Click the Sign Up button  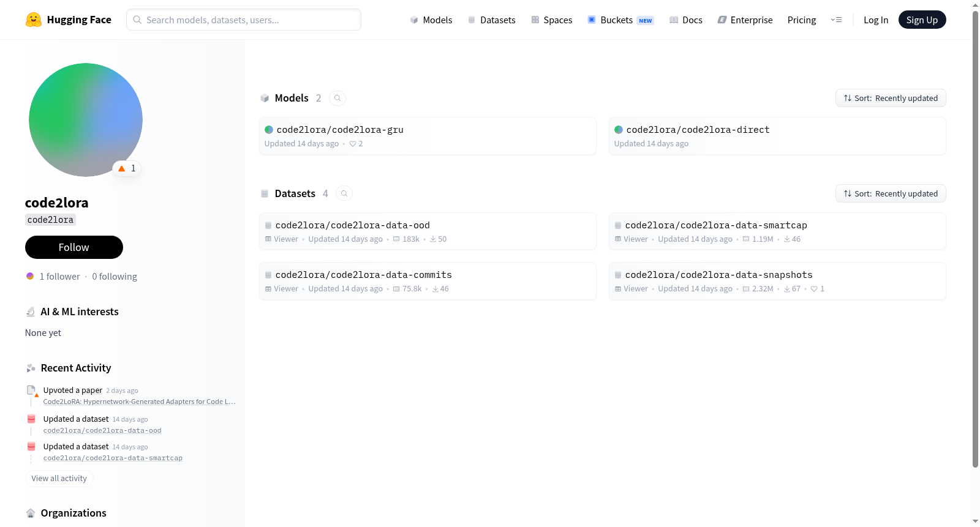pyautogui.click(x=922, y=20)
